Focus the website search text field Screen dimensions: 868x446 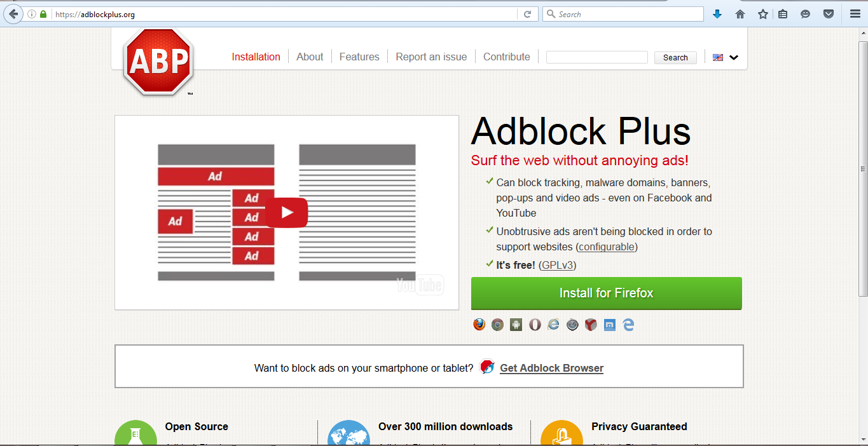pos(596,57)
